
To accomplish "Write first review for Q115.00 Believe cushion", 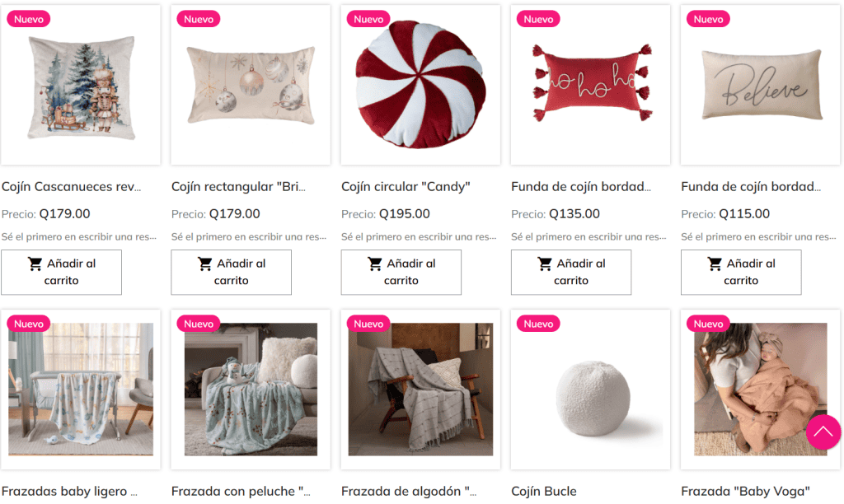I will [x=758, y=236].
